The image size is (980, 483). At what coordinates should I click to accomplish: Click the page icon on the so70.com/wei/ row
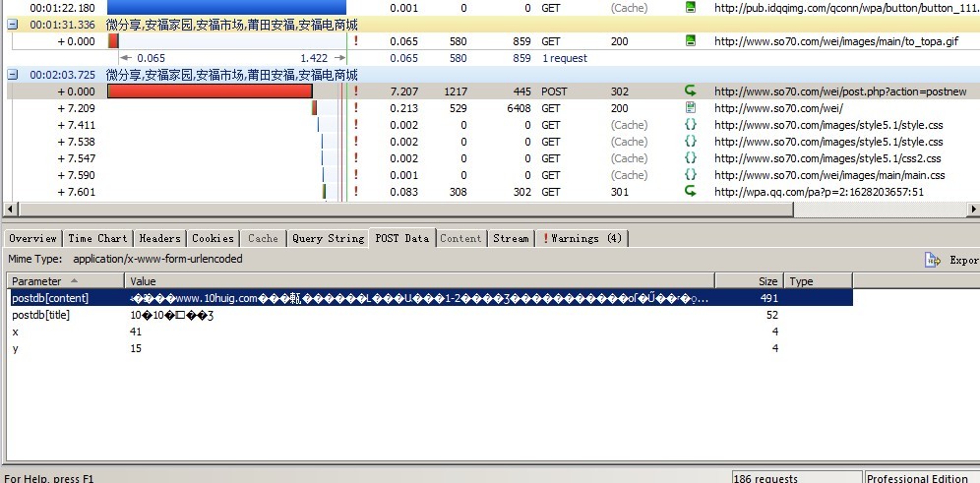[691, 108]
